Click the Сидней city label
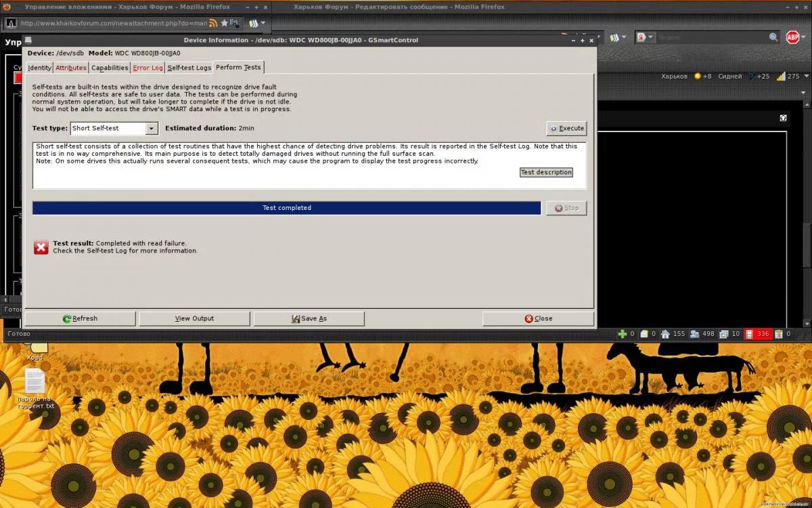 (x=729, y=76)
